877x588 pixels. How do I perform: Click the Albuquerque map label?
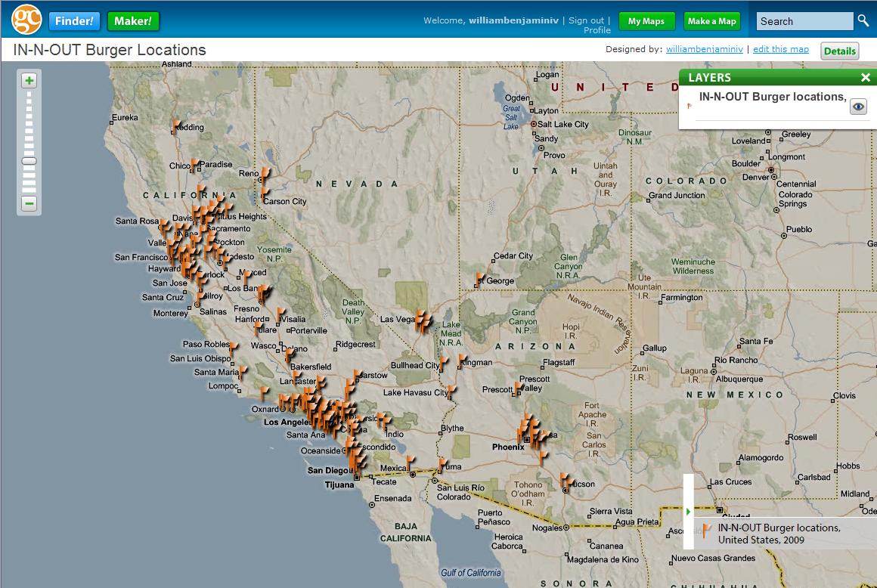739,379
